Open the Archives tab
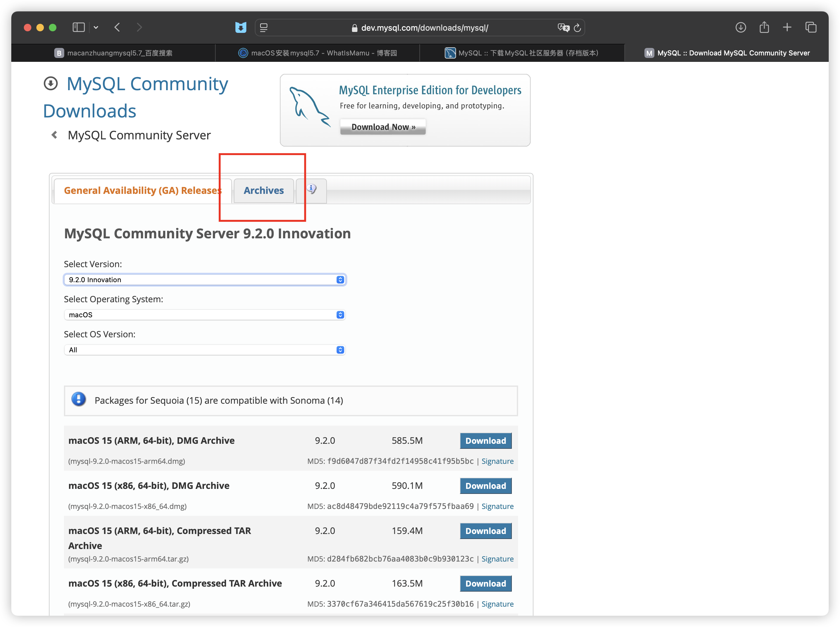840x627 pixels. point(264,190)
